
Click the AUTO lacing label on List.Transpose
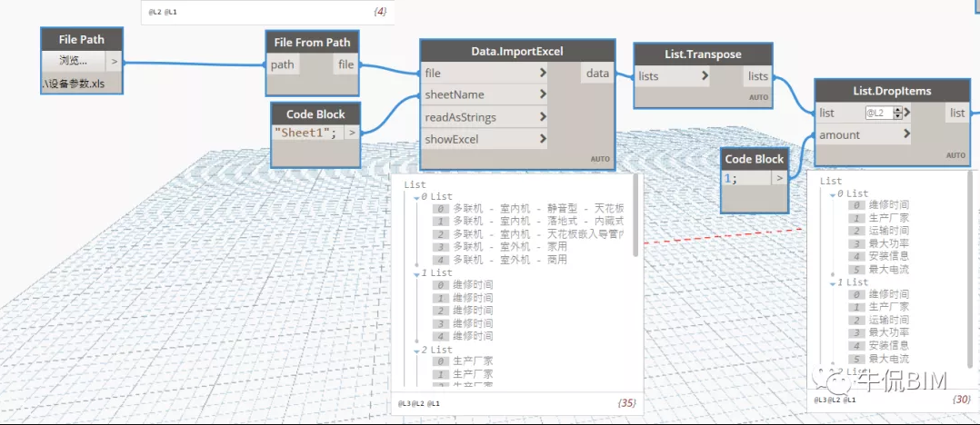759,98
